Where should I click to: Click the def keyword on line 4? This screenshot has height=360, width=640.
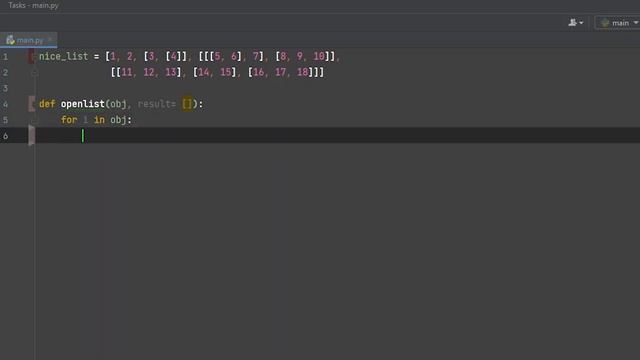pos(47,104)
